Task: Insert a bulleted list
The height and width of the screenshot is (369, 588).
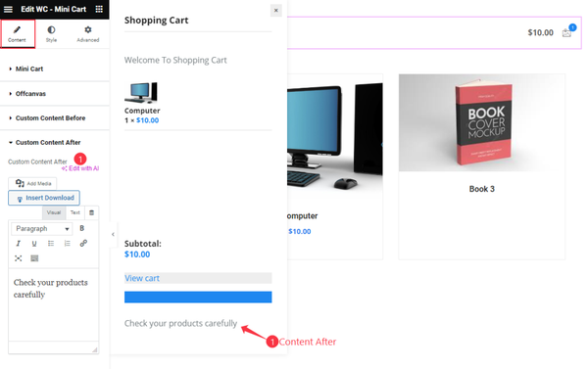Action: 51,244
